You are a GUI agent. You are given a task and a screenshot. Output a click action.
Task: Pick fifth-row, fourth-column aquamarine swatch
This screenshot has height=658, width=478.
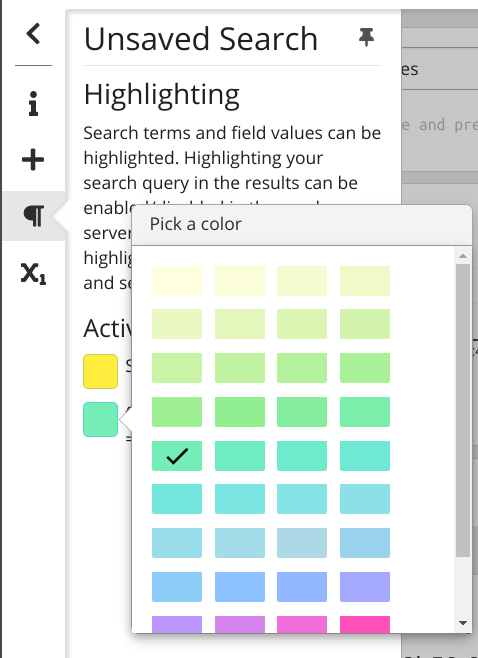[x=365, y=456]
